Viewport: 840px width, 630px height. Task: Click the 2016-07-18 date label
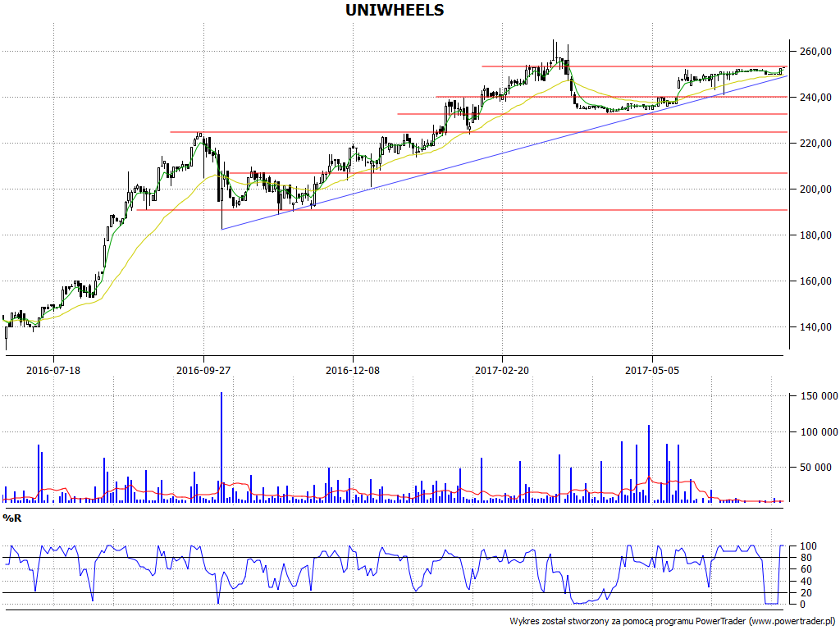53,370
